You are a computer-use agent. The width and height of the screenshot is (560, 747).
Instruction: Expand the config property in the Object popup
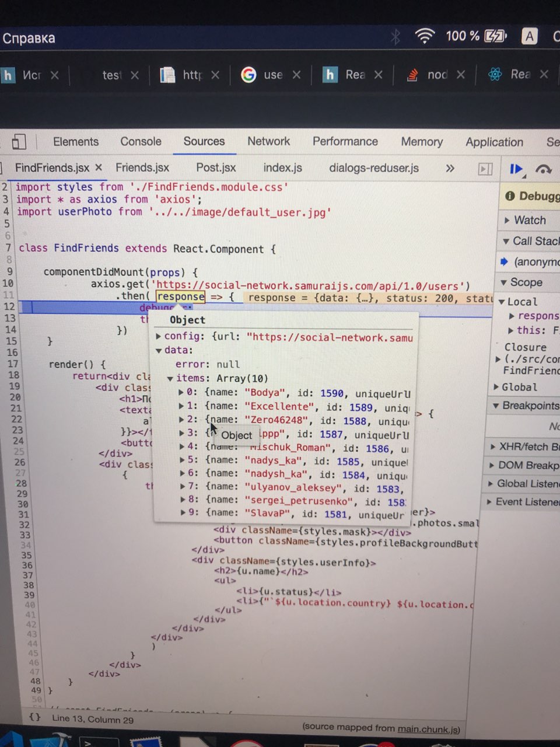[x=159, y=337]
